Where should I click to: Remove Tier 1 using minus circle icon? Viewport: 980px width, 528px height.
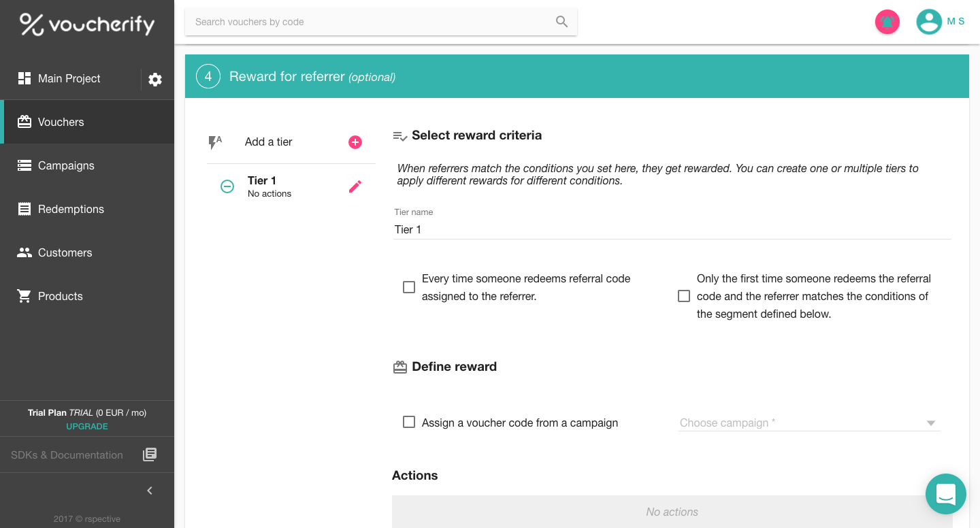point(227,186)
